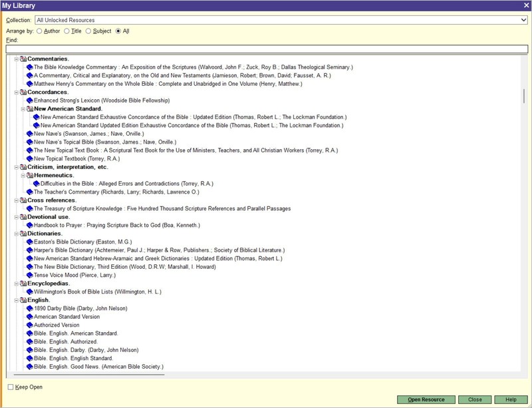This screenshot has height=408, width=532.
Task: Select The New Topical Text Book entry
Action: point(186,150)
